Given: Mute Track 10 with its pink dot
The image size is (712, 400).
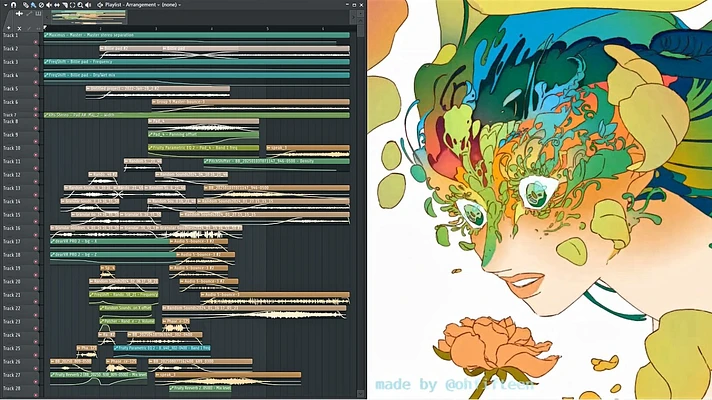Looking at the screenshot, I should pyautogui.click(x=36, y=155).
